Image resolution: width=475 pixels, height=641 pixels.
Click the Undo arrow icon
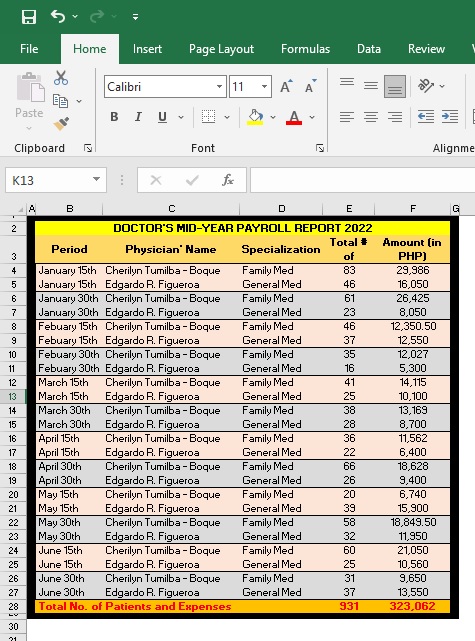click(x=58, y=16)
